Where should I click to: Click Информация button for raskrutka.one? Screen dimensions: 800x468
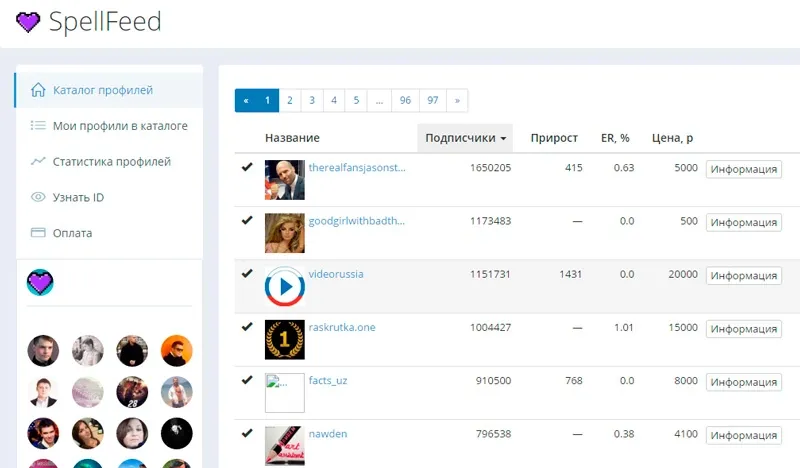(x=744, y=329)
